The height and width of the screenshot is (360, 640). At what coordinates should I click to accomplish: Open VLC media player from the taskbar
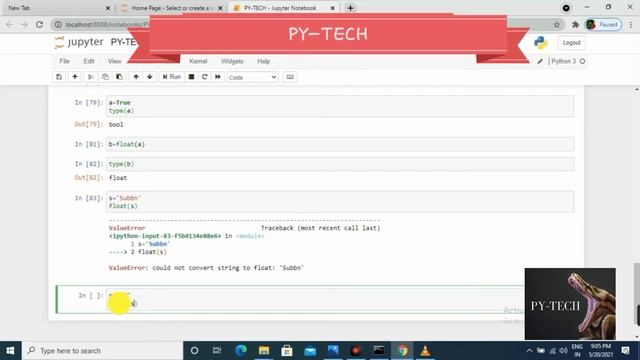coord(425,351)
